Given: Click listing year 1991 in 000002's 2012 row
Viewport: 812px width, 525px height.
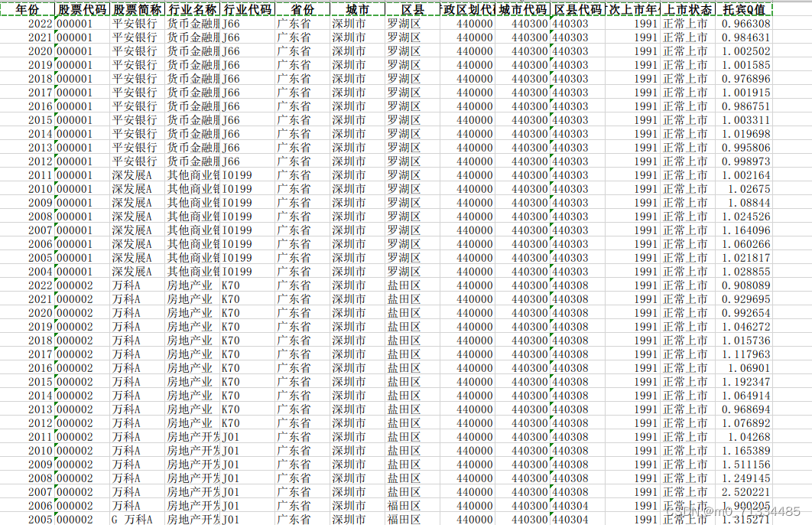Looking at the screenshot, I should pyautogui.click(x=633, y=423).
